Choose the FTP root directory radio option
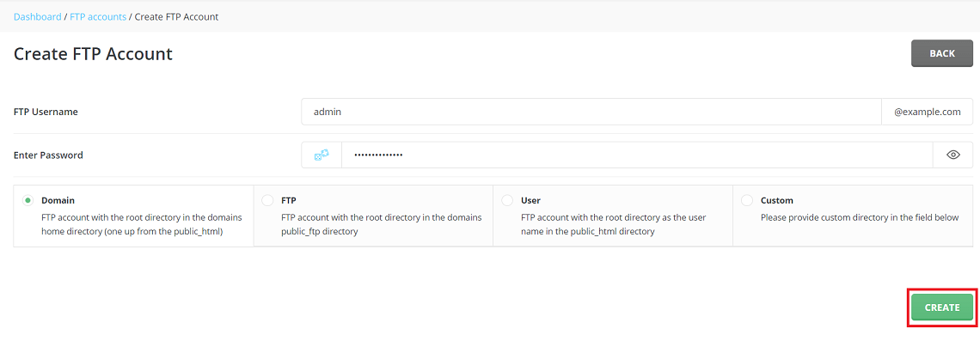980x347 pixels. pos(267,200)
